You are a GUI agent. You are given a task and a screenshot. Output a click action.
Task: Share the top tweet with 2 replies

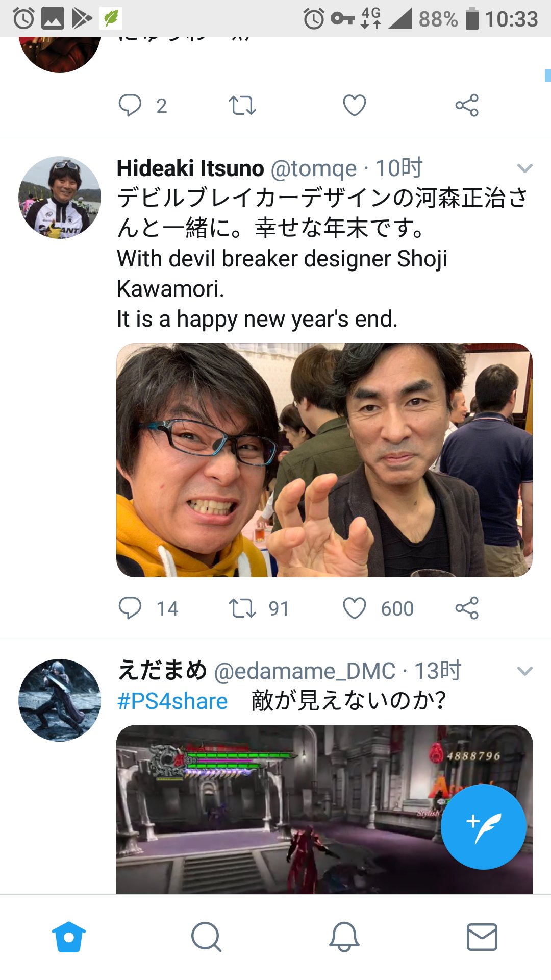(x=467, y=105)
